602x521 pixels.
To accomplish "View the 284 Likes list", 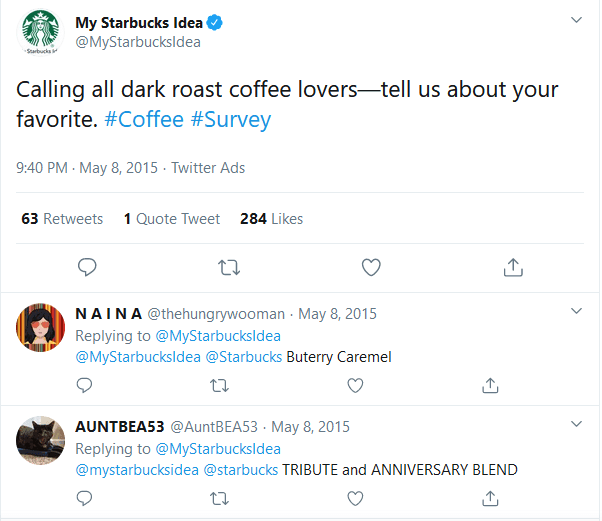I will tap(271, 218).
